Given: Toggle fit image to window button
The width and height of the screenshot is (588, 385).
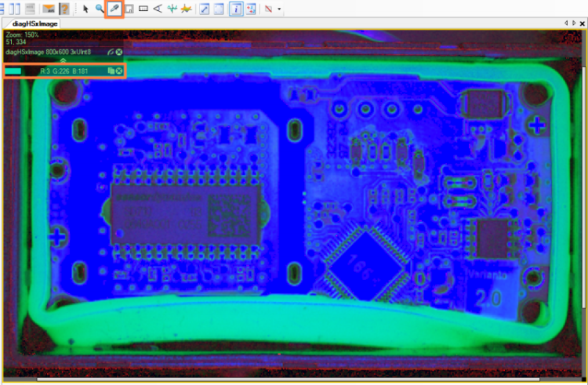Looking at the screenshot, I should click(205, 9).
